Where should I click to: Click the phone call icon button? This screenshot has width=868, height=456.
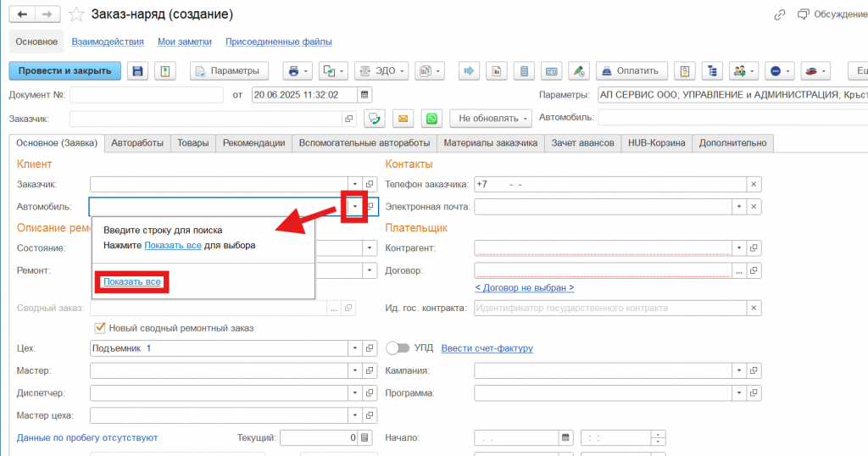pos(374,119)
